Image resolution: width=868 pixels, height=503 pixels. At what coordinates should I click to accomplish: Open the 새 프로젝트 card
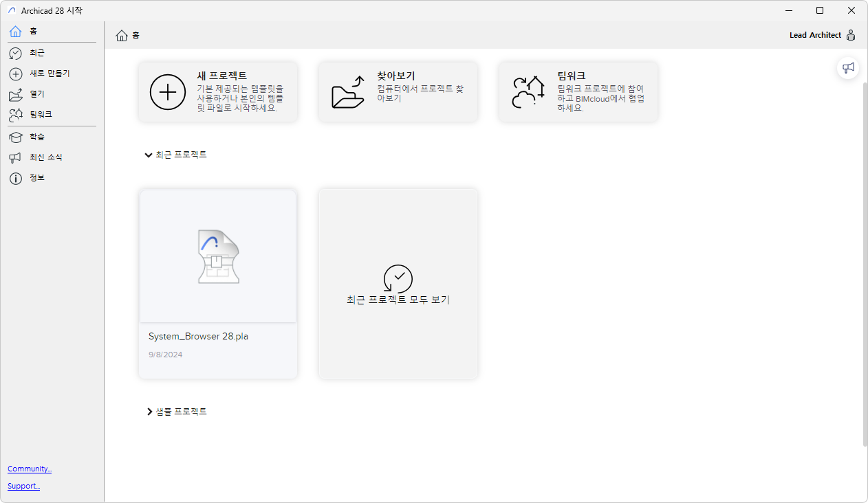(x=218, y=92)
